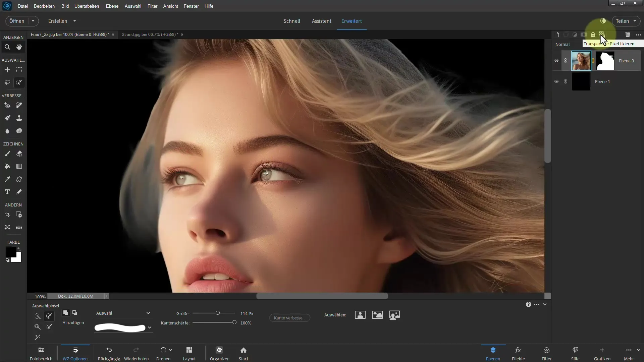644x362 pixels.
Task: Select the Eyedropper color picker tool
Action: point(7,179)
